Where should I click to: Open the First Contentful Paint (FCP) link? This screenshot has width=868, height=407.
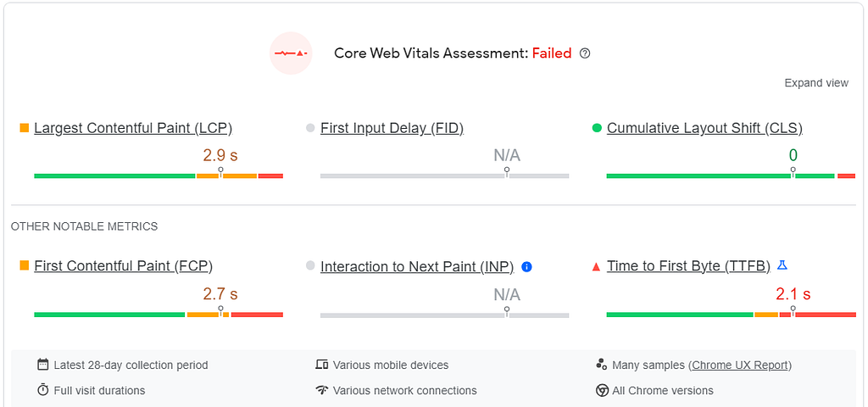[x=124, y=266]
